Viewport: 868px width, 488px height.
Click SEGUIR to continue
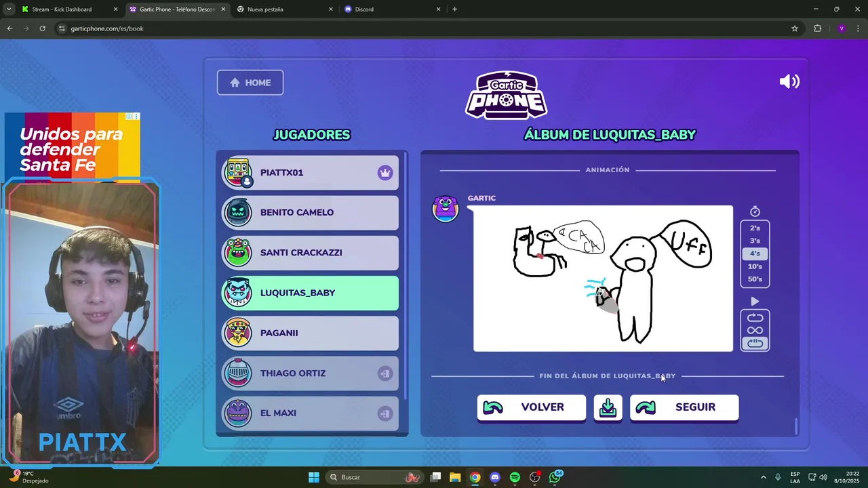pyautogui.click(x=684, y=407)
